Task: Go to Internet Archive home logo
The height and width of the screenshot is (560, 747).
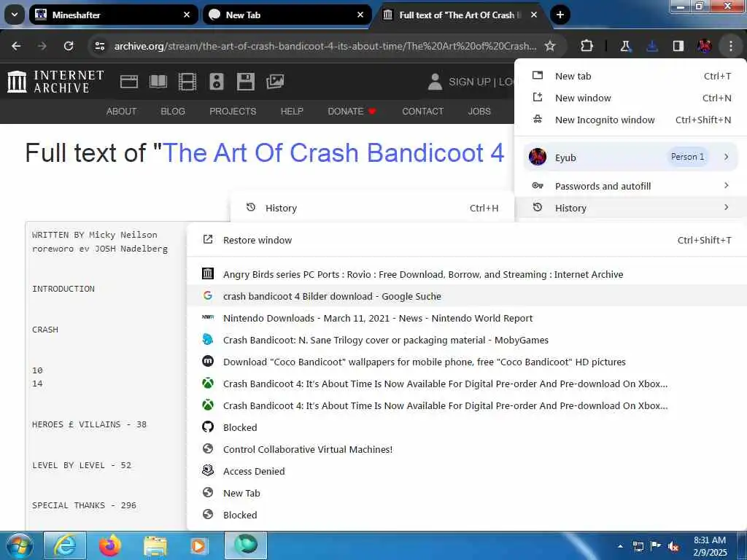Action: pos(55,82)
